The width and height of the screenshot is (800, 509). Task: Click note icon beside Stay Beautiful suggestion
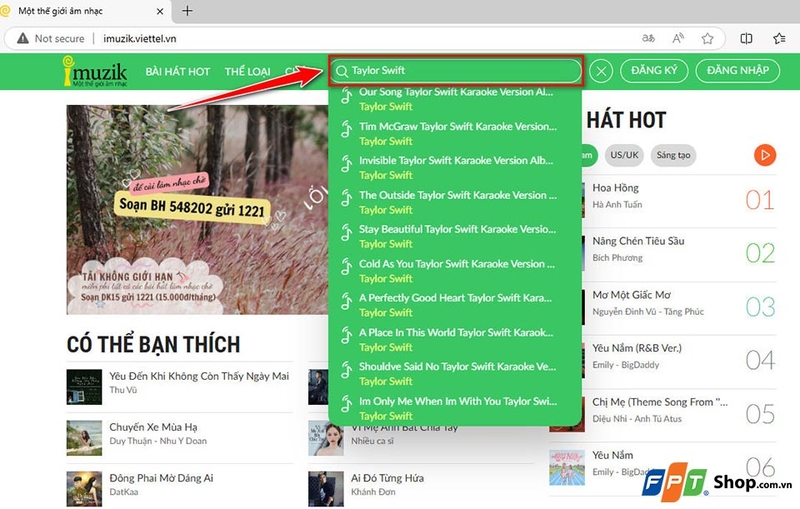[346, 233]
